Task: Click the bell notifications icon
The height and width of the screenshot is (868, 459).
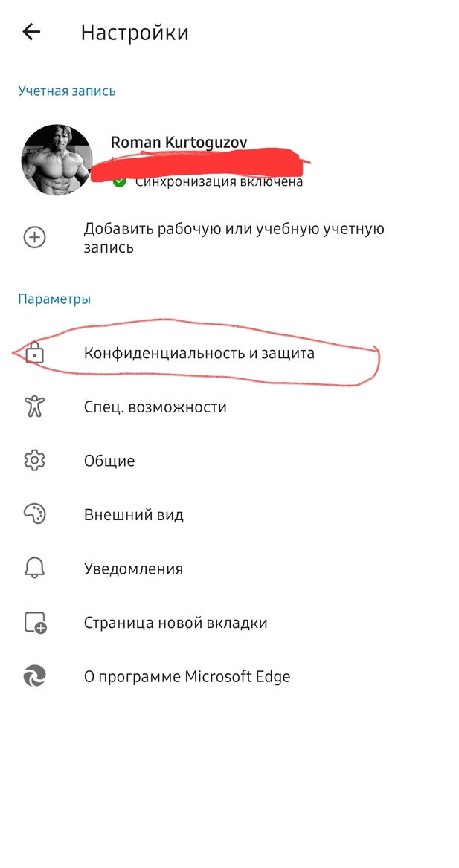Action: pyautogui.click(x=34, y=569)
